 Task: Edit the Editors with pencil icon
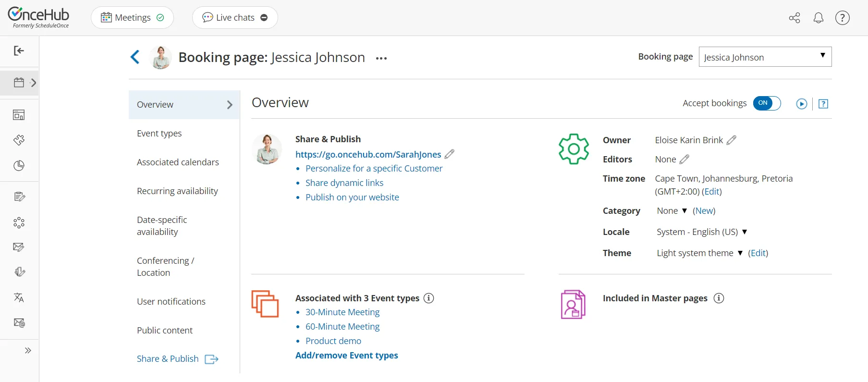click(x=685, y=160)
